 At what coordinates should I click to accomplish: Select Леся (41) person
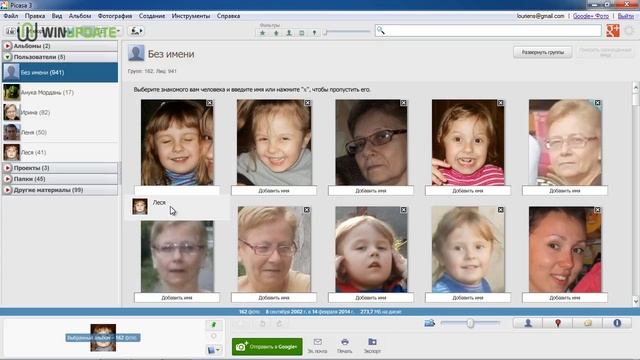click(x=60, y=152)
